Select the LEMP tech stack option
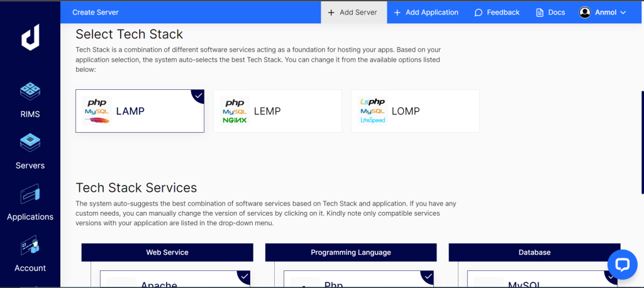Viewport: 644px width, 288px height. click(x=277, y=111)
